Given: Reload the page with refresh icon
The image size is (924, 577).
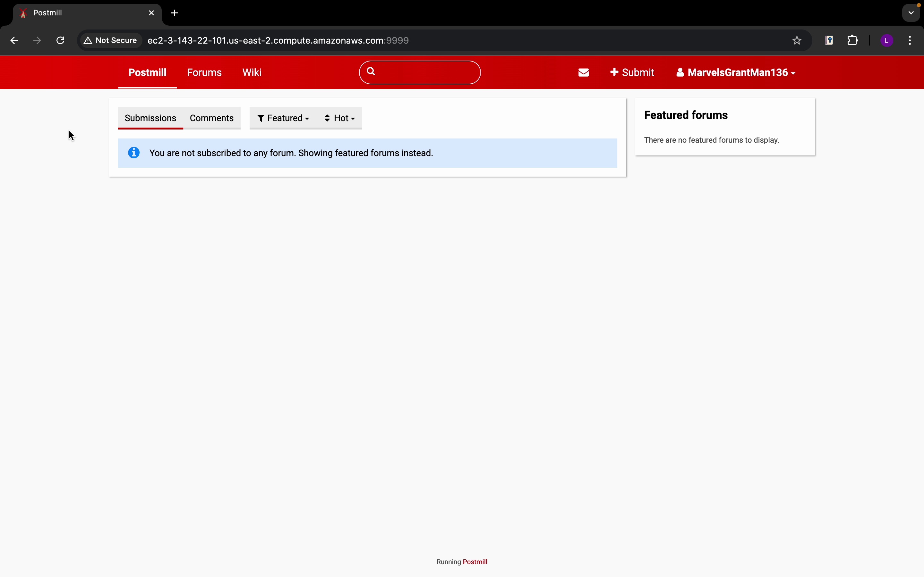Looking at the screenshot, I should click(60, 40).
